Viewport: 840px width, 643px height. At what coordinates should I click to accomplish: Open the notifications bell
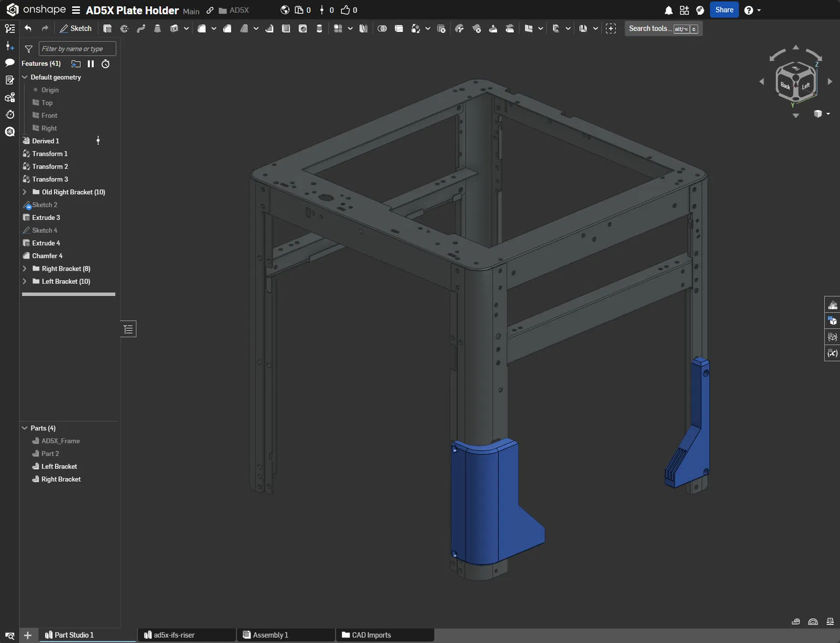tap(668, 10)
